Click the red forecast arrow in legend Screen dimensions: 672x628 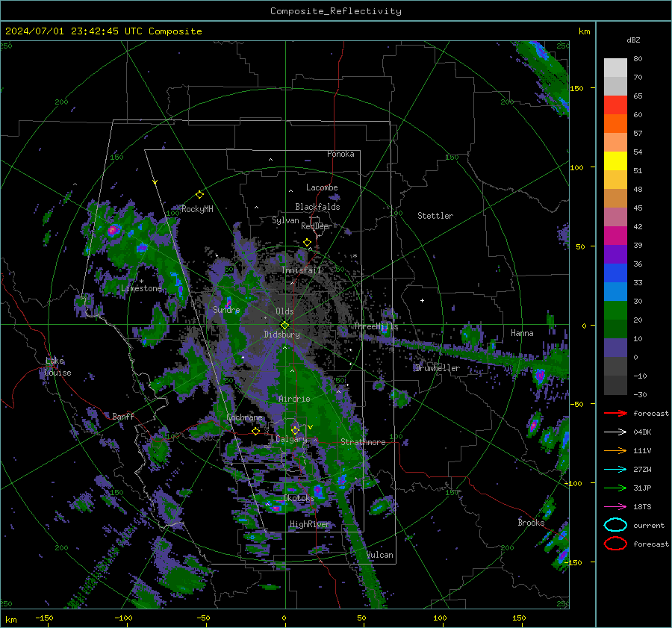point(615,413)
